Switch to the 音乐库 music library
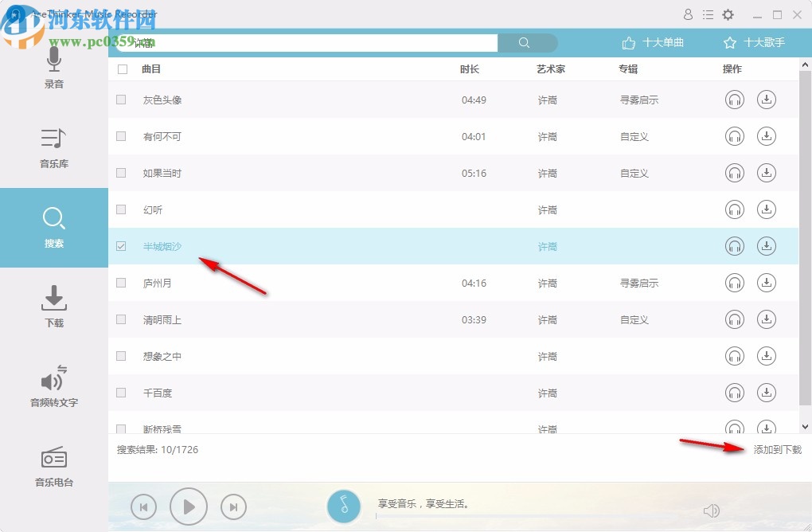 (53, 148)
